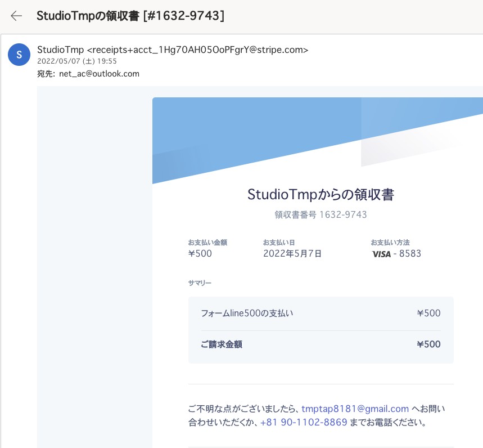
Task: Click the お支払い方法 label
Action: 390,243
